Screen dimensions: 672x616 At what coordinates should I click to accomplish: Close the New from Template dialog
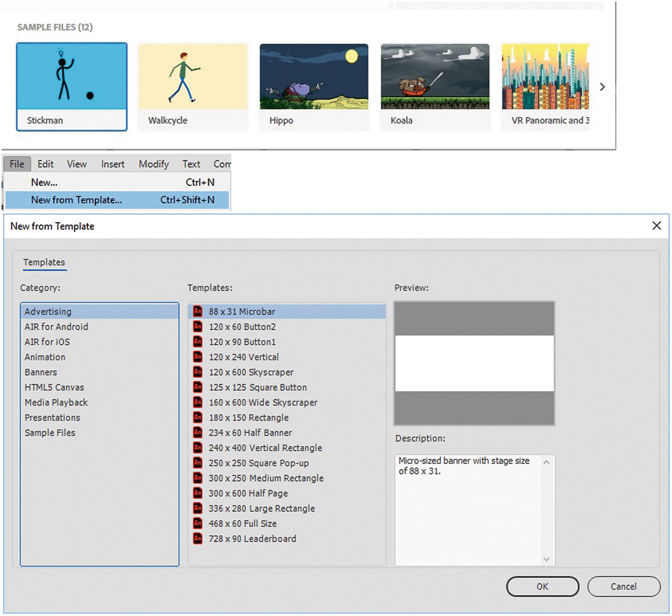[656, 226]
